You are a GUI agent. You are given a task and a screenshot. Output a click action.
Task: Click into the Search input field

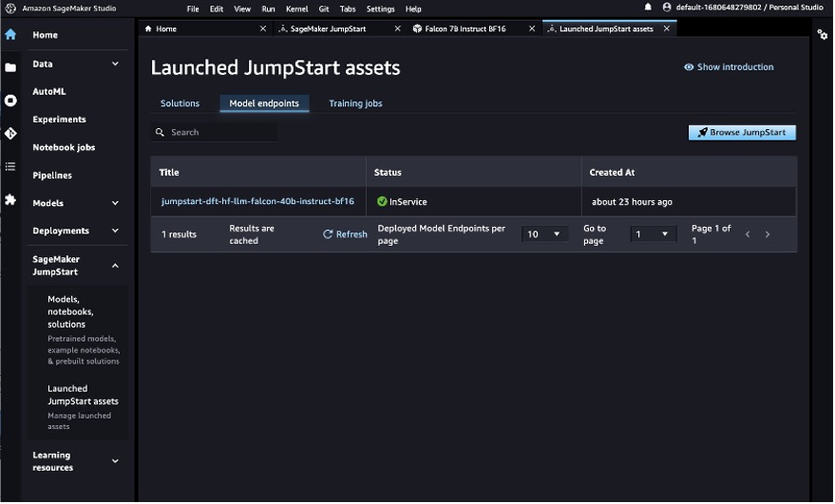pos(215,132)
